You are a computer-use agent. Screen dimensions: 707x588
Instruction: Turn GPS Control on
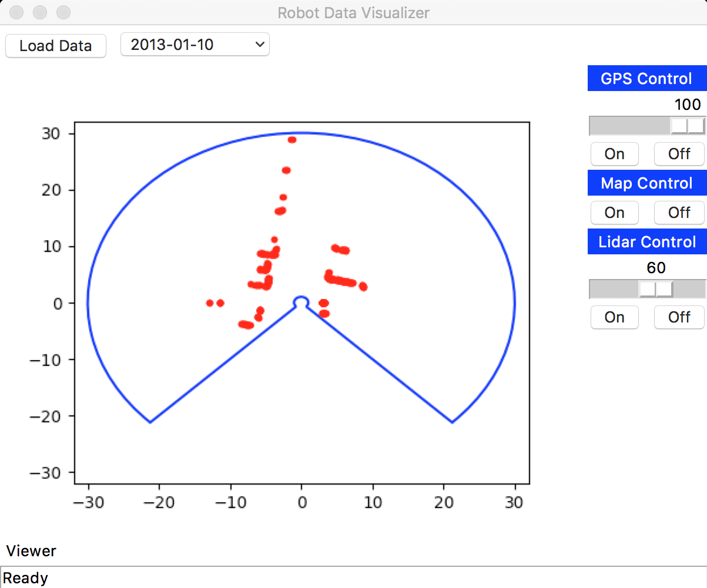[614, 154]
